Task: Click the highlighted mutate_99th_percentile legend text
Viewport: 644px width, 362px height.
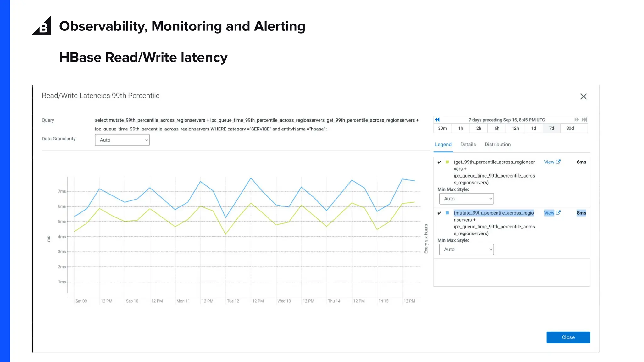Action: [x=494, y=213]
